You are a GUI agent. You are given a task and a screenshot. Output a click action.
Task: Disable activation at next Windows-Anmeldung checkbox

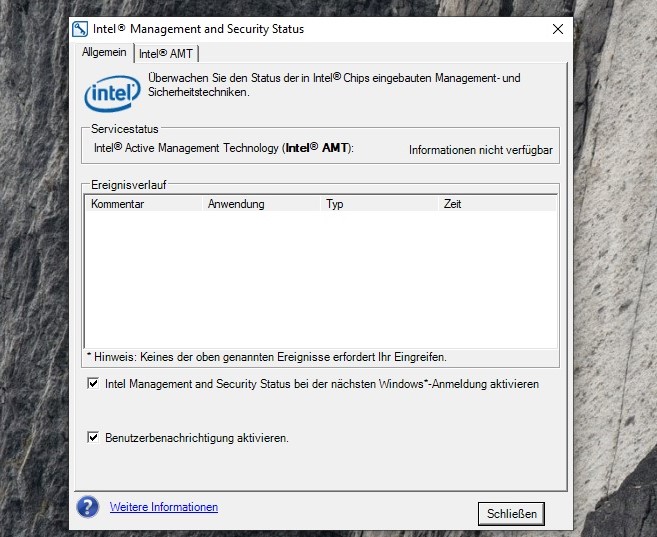click(x=94, y=383)
